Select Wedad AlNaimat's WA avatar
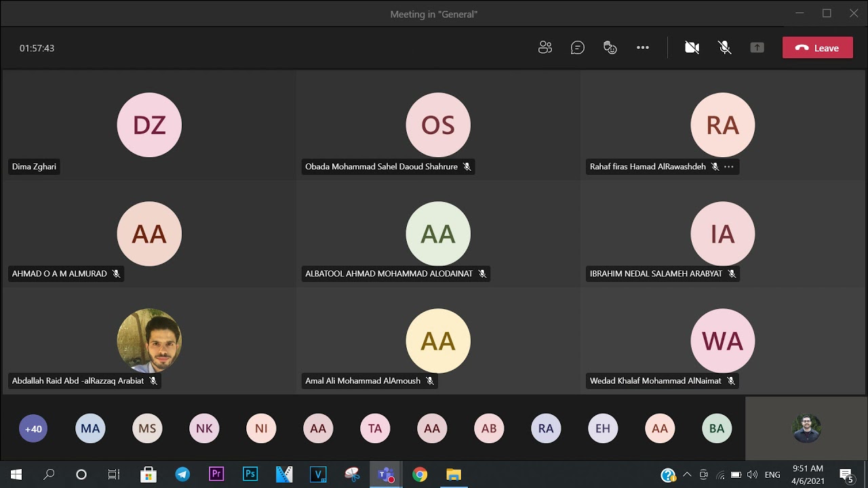 (723, 340)
